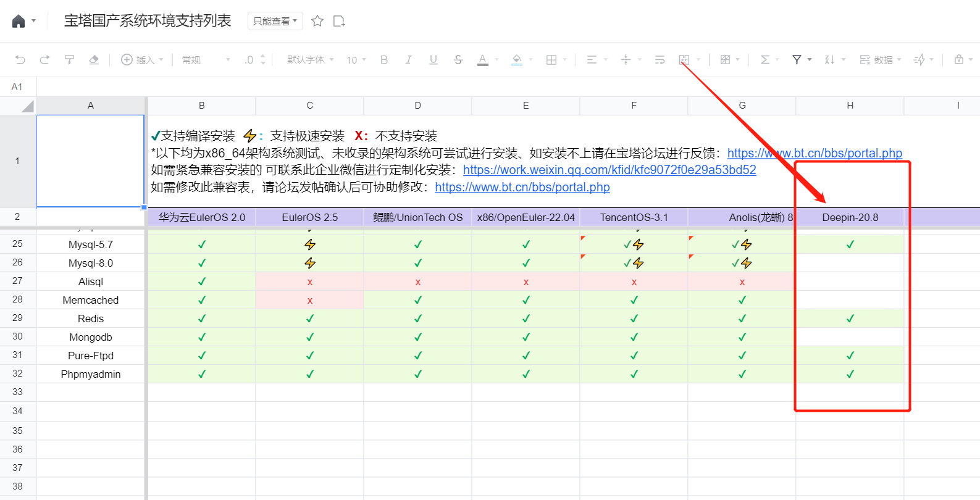Toggle bold formatting
This screenshot has width=980, height=500.
pyautogui.click(x=384, y=60)
